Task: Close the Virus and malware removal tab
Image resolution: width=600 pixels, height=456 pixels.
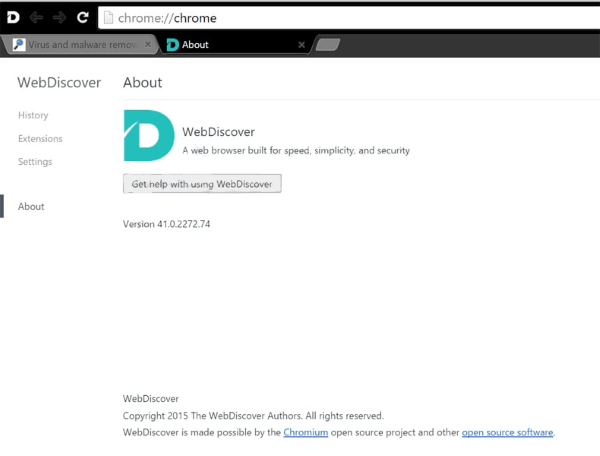Action: point(148,44)
